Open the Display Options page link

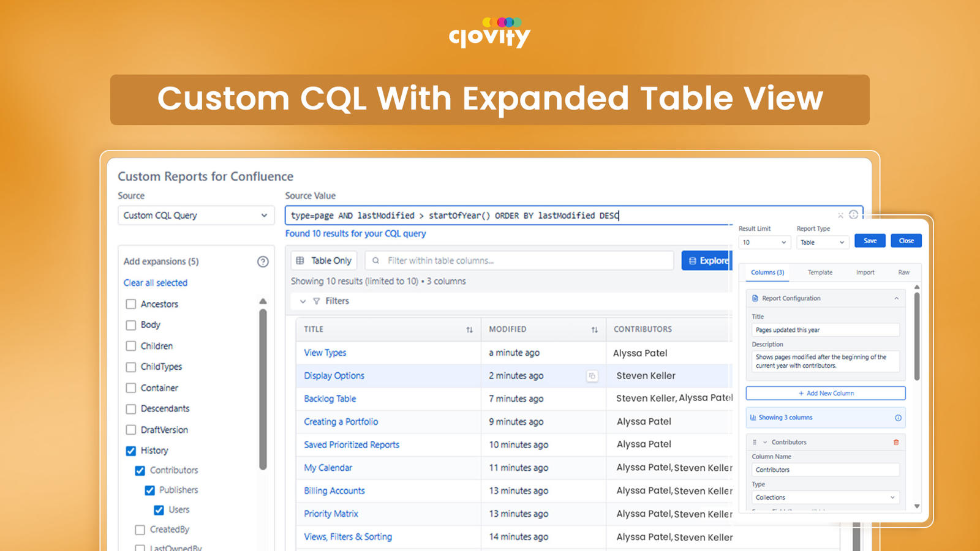click(334, 376)
